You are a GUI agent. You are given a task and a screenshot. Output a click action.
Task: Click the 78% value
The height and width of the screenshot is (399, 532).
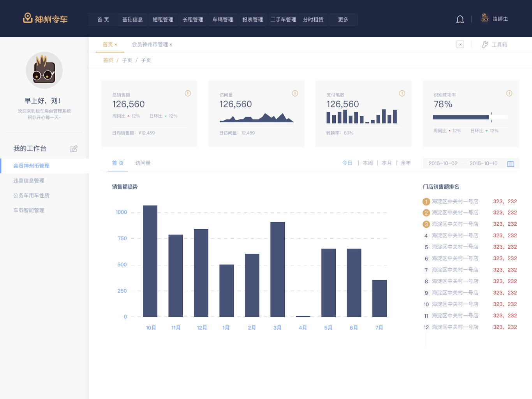443,104
